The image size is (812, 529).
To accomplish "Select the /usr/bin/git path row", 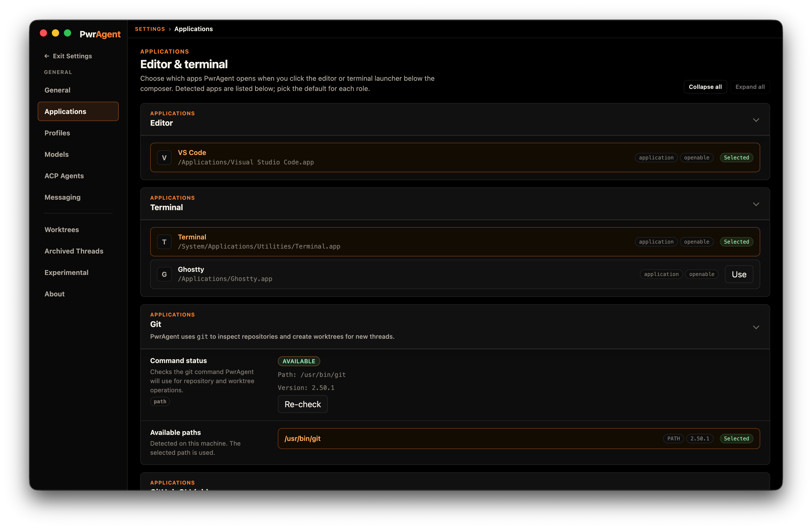I will point(518,438).
